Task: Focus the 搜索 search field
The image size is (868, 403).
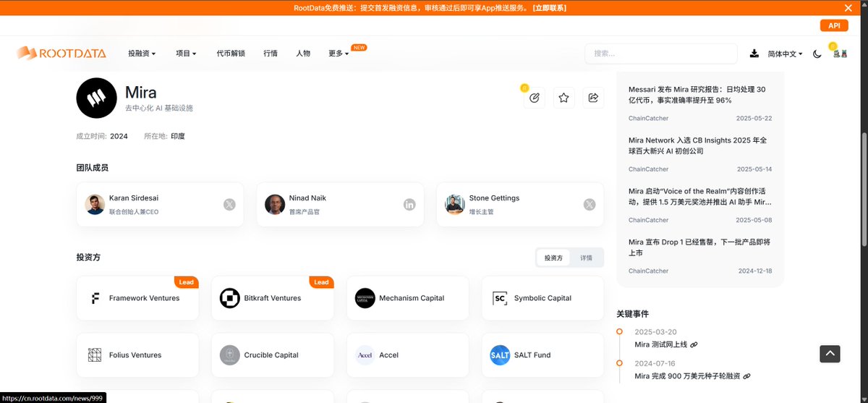Action: (660, 54)
